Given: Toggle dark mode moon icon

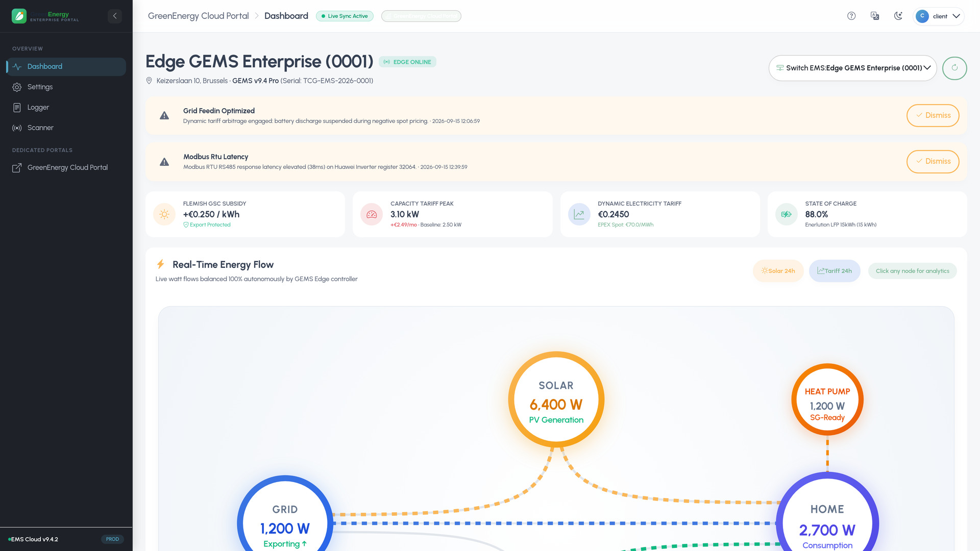Looking at the screenshot, I should pyautogui.click(x=898, y=16).
